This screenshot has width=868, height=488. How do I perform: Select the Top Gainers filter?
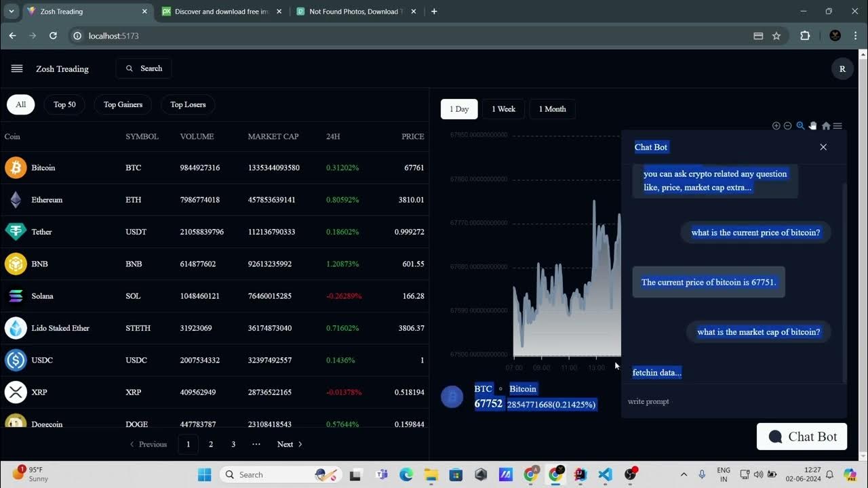coord(123,104)
